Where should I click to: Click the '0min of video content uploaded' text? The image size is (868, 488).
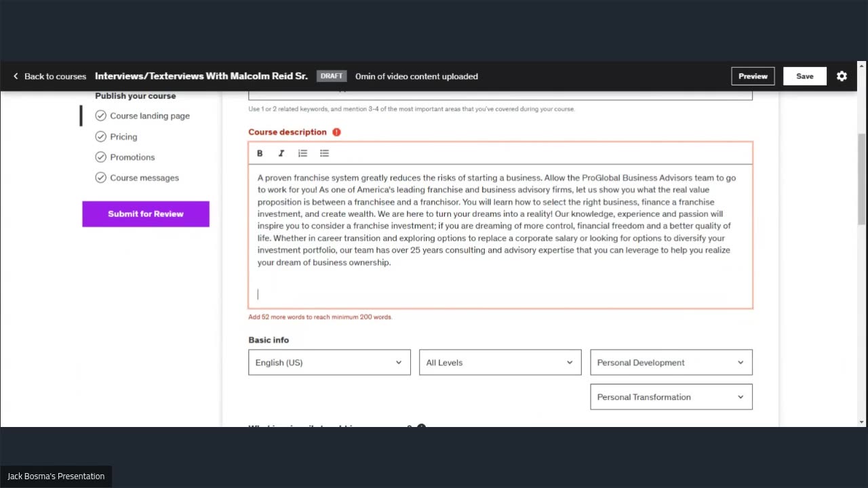click(x=416, y=76)
